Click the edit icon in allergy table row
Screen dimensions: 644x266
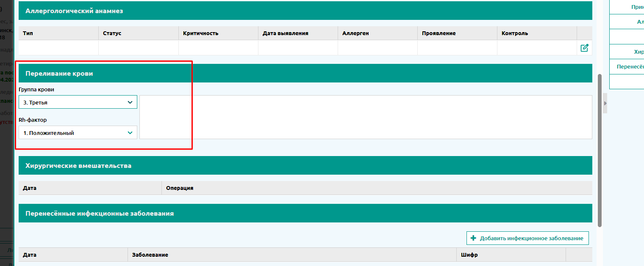coord(584,48)
